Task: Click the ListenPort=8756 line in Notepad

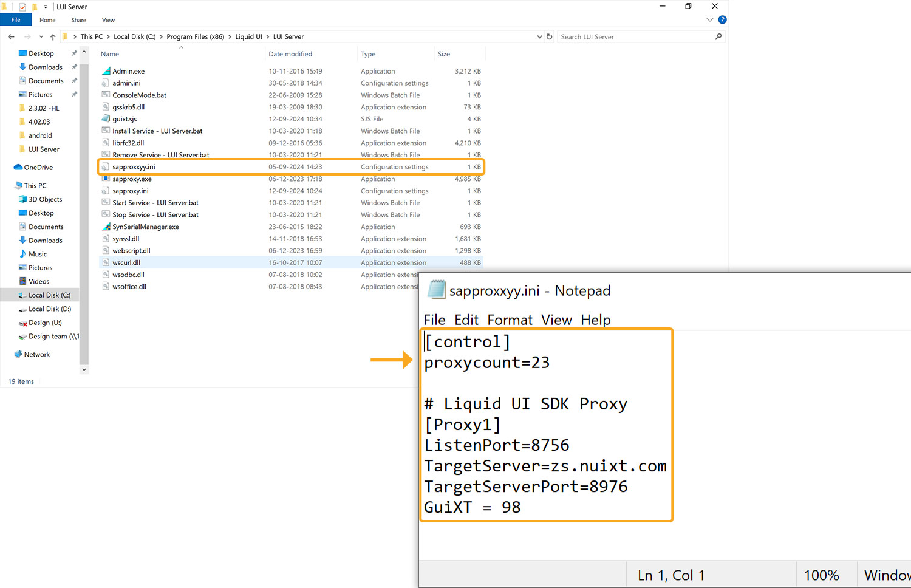Action: 497,445
